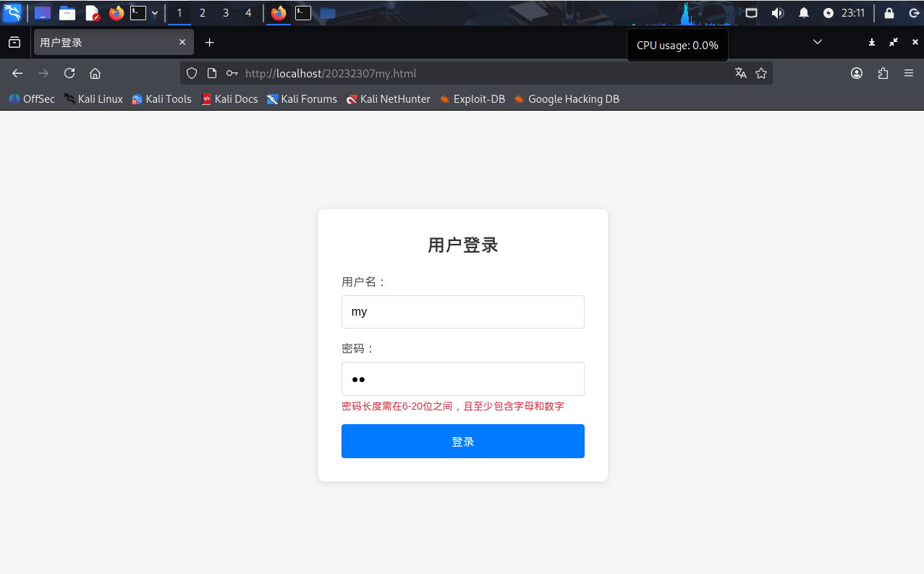Expand the tab list chevron in Firefox toolbar

point(818,42)
